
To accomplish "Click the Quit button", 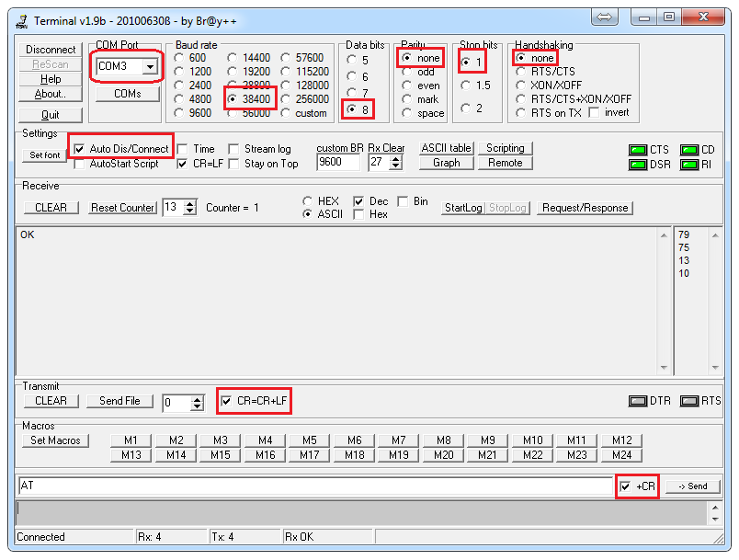I will [x=50, y=113].
